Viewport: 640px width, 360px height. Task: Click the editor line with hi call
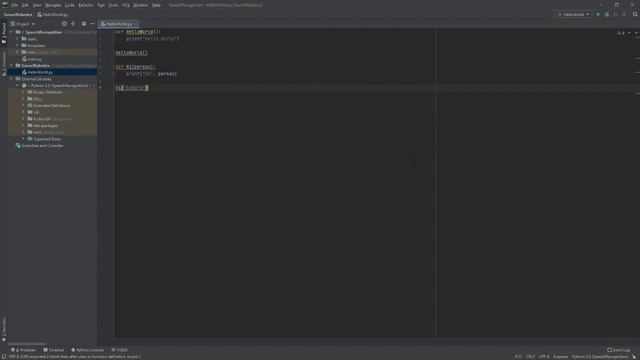click(x=132, y=88)
